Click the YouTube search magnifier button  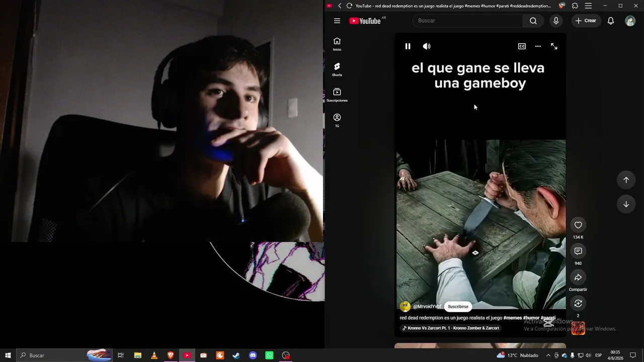[x=533, y=21]
